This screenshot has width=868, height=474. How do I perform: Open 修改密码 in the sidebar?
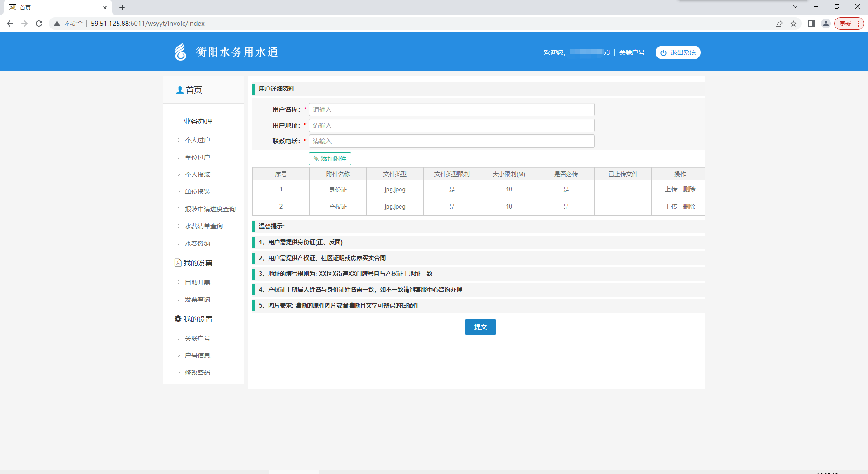(x=197, y=373)
